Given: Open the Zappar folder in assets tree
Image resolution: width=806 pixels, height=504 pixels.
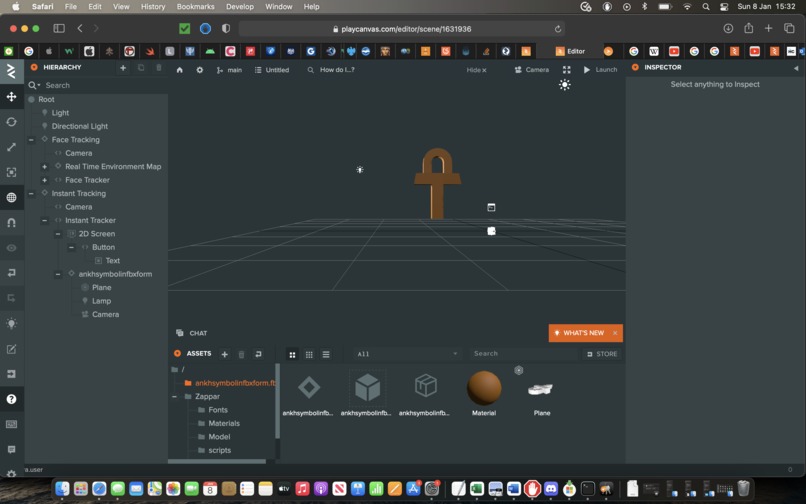Looking at the screenshot, I should (x=207, y=397).
